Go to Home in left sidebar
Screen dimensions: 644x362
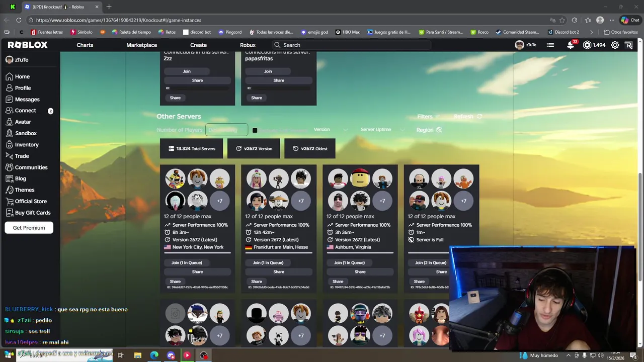pyautogui.click(x=18, y=76)
